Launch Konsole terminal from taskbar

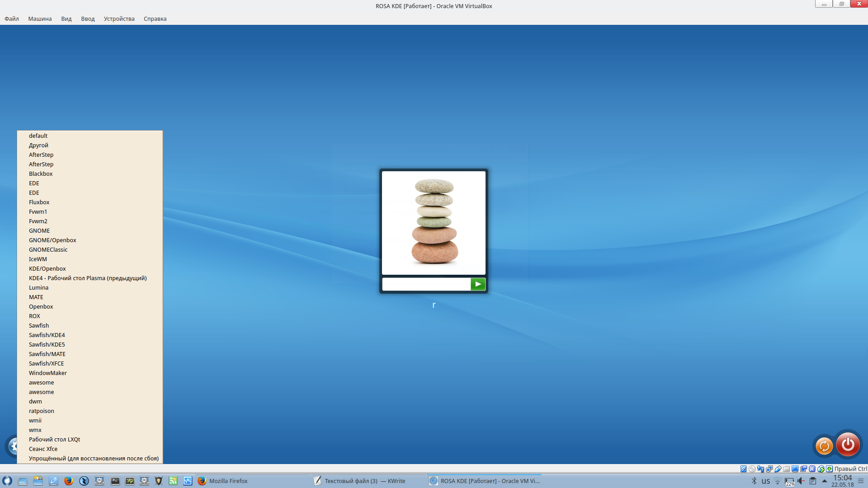(115, 481)
